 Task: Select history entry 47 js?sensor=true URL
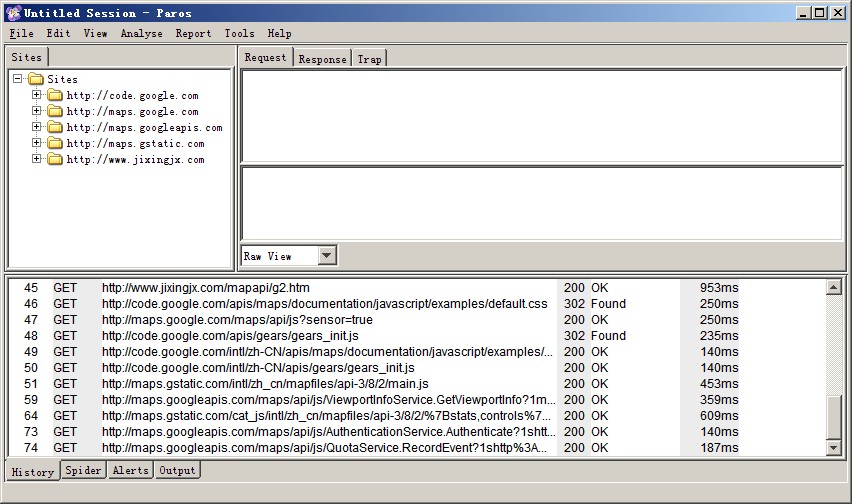point(237,320)
